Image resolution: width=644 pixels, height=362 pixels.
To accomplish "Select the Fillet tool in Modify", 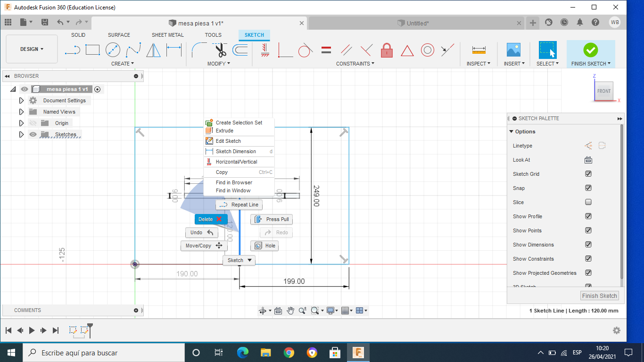I will pyautogui.click(x=199, y=49).
